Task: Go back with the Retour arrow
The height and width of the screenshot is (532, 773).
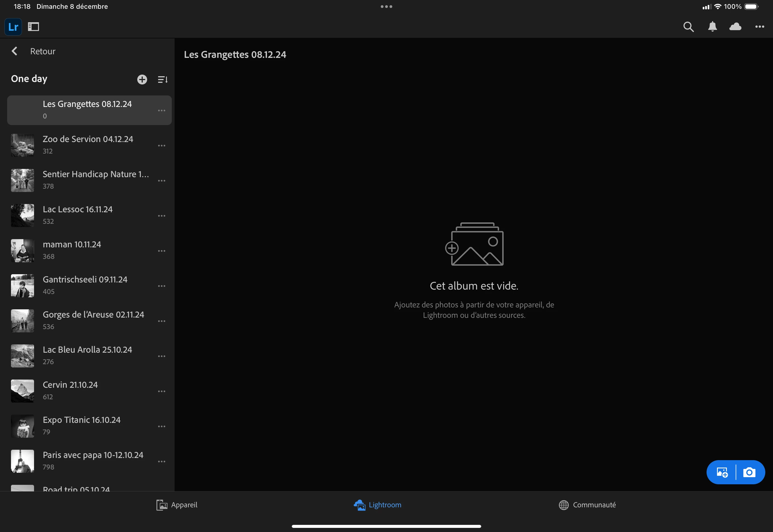Action: tap(15, 51)
